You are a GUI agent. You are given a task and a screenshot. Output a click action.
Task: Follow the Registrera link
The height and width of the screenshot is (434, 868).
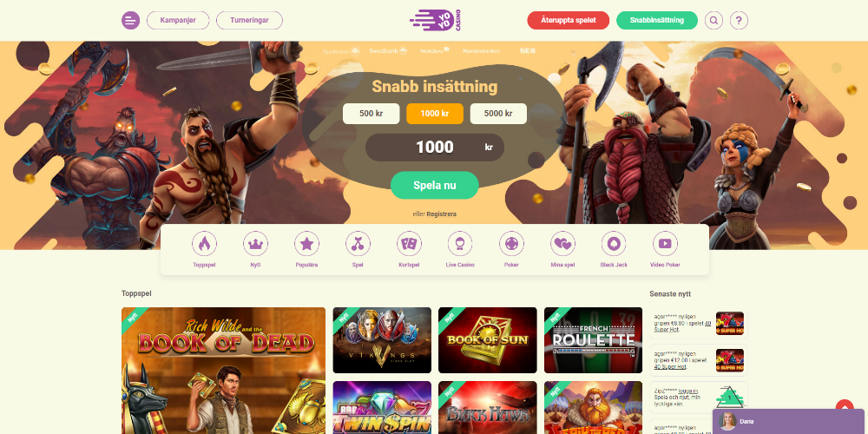[441, 214]
